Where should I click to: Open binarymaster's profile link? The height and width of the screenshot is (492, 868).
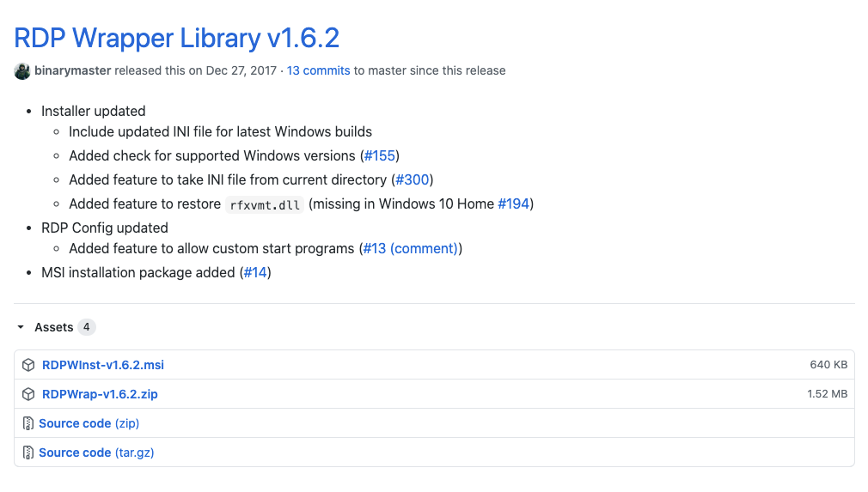coord(73,70)
